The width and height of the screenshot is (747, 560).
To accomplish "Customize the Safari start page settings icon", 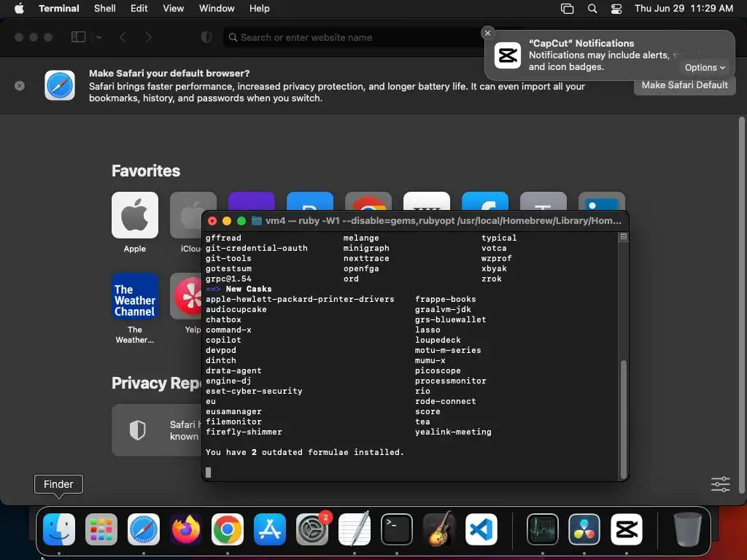I will click(x=720, y=484).
